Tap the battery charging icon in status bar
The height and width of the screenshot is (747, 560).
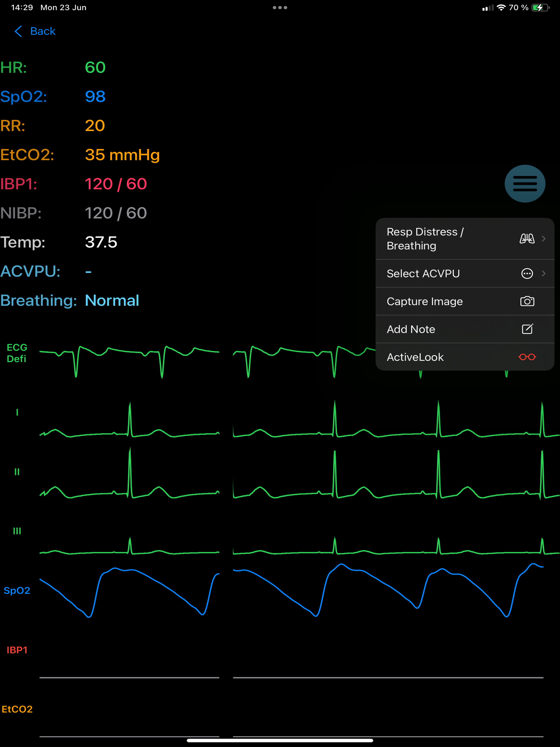540,7
